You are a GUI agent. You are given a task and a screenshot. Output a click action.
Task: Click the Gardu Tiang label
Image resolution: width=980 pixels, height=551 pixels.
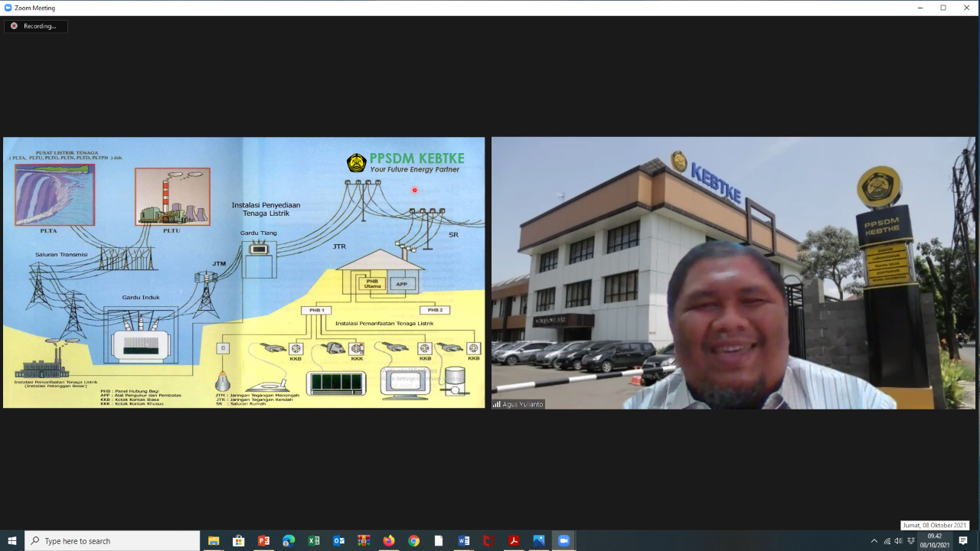[258, 233]
